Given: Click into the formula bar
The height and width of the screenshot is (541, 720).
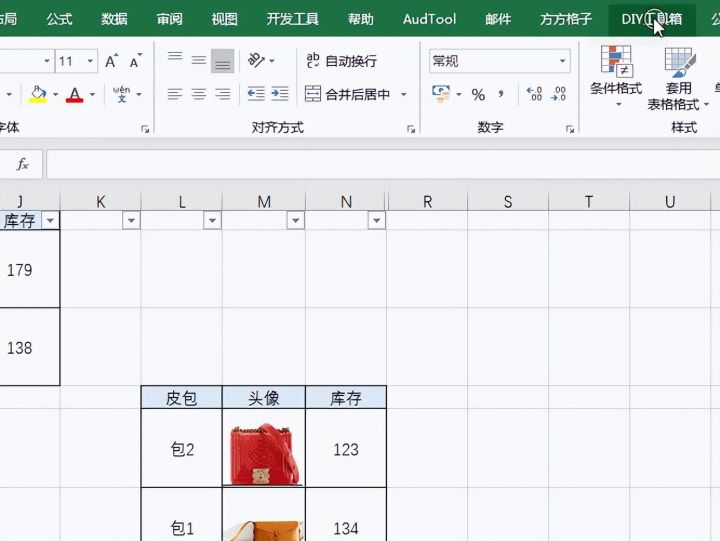Looking at the screenshot, I should (383, 164).
